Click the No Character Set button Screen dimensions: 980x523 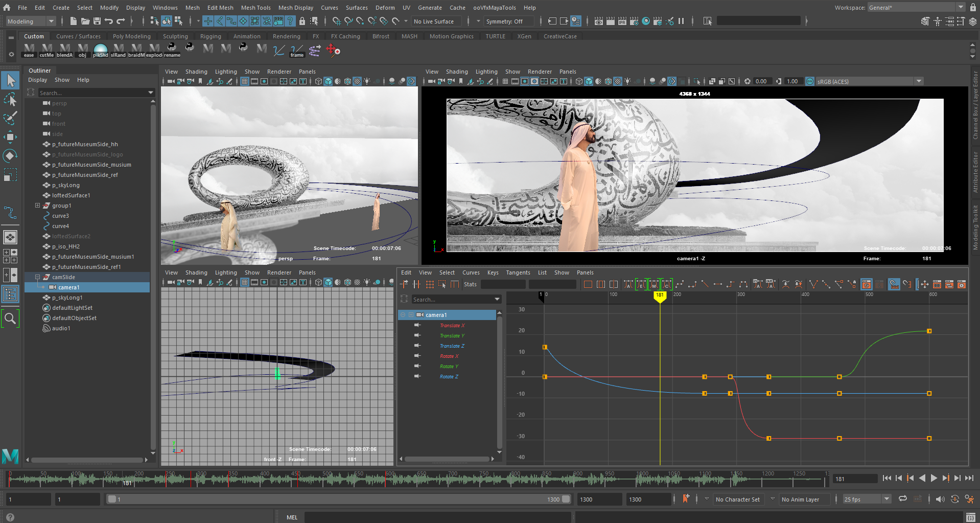pyautogui.click(x=737, y=499)
